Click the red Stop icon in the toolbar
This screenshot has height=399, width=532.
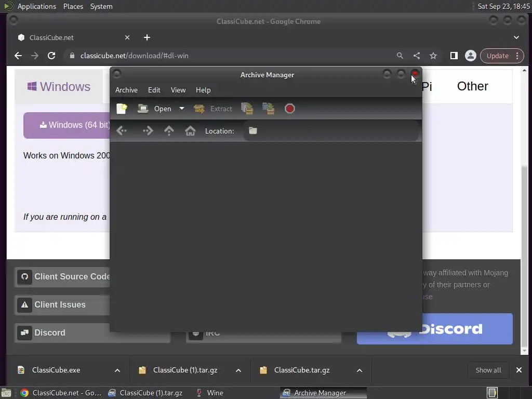(x=290, y=109)
